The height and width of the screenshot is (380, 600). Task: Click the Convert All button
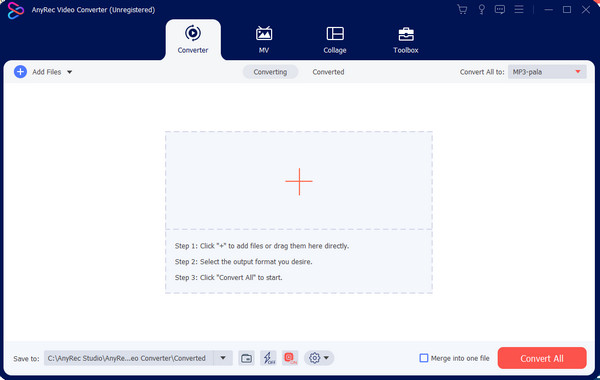point(542,358)
